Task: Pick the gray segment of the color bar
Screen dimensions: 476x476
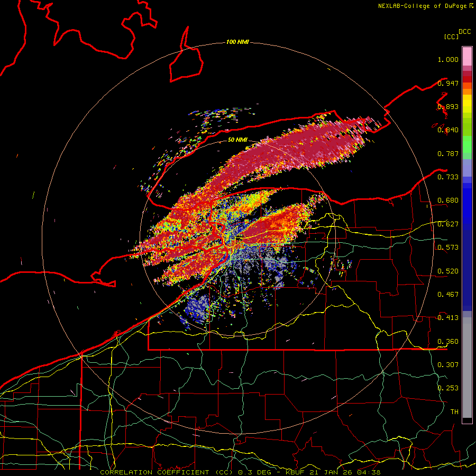Action: pyautogui.click(x=467, y=368)
